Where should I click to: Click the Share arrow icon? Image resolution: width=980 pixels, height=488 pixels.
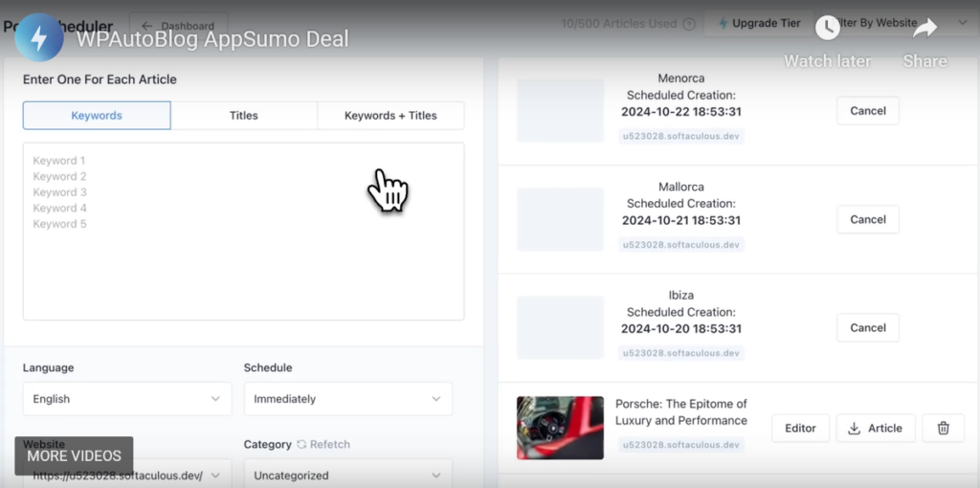[x=925, y=28]
